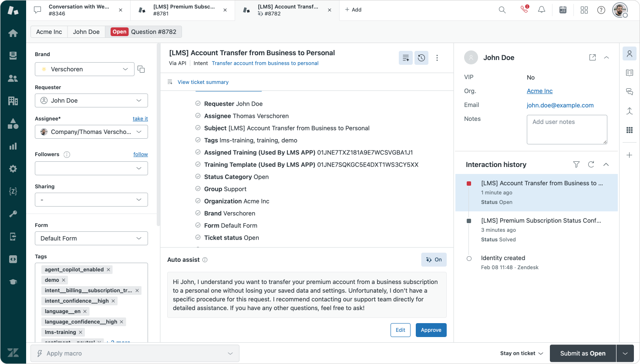Click the Edit button for auto assist reply
This screenshot has width=640, height=364.
(x=401, y=330)
